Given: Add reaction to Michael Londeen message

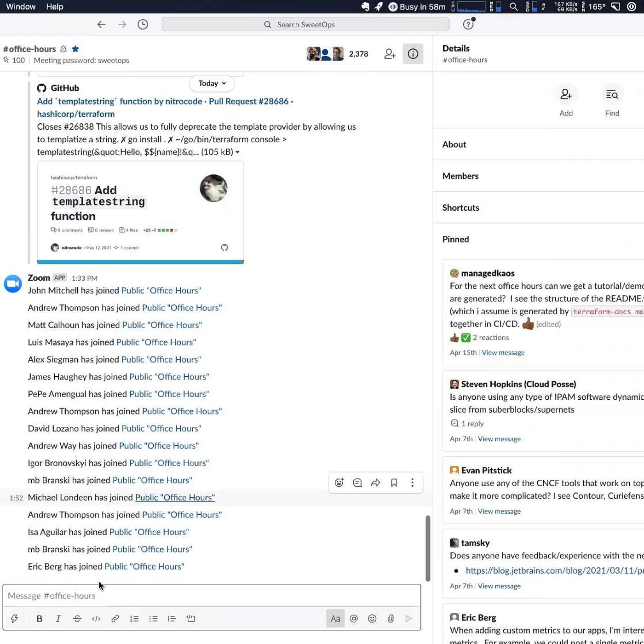Looking at the screenshot, I should click(x=339, y=483).
